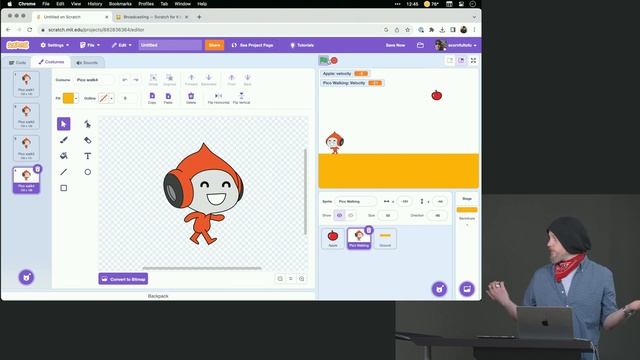
Task: Select the Line tool
Action: pos(64,172)
